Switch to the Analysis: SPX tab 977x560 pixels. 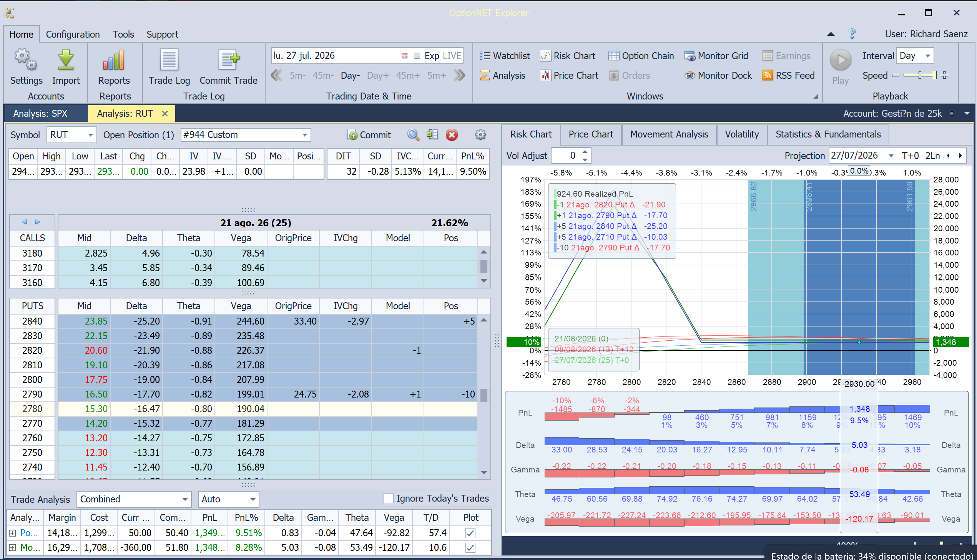[x=40, y=113]
